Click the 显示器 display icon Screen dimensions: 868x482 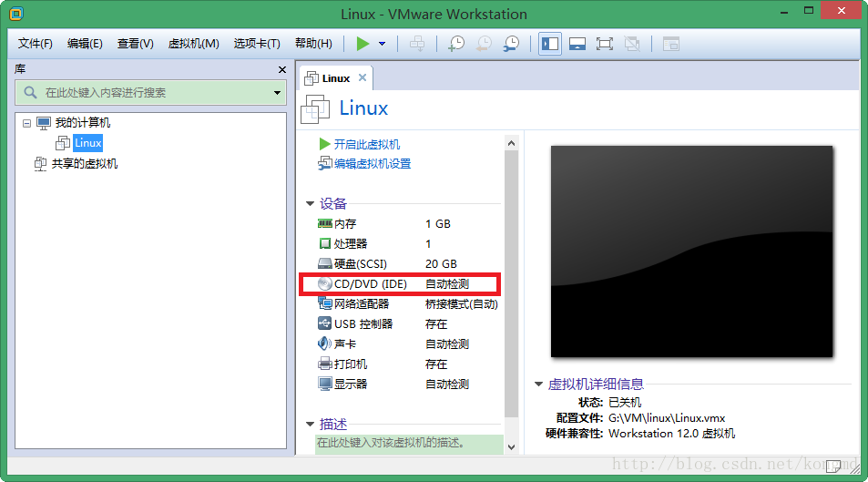325,384
